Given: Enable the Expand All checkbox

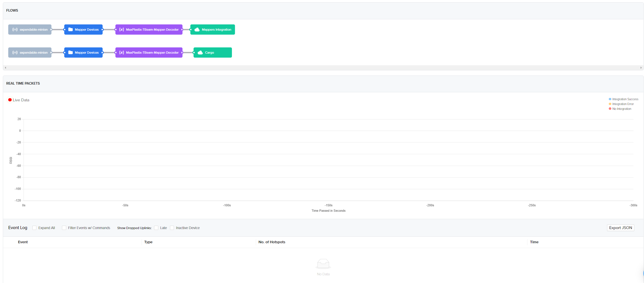Looking at the screenshot, I should point(34,228).
